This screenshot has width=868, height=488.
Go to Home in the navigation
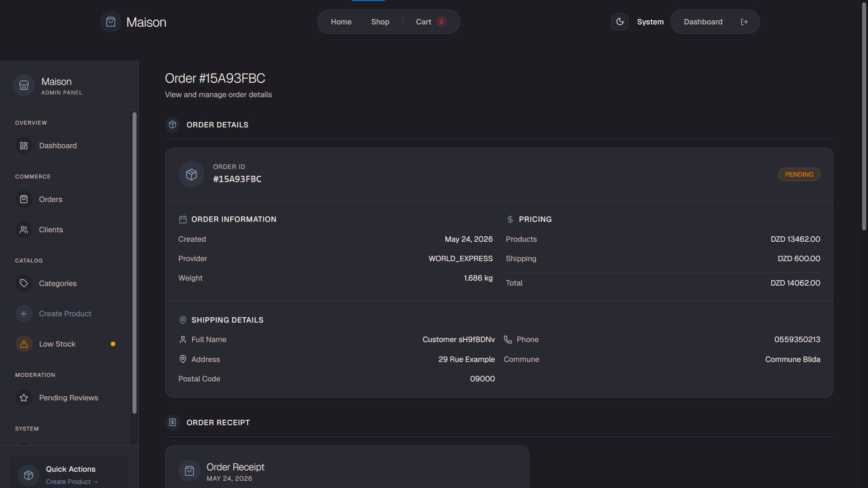pos(341,22)
